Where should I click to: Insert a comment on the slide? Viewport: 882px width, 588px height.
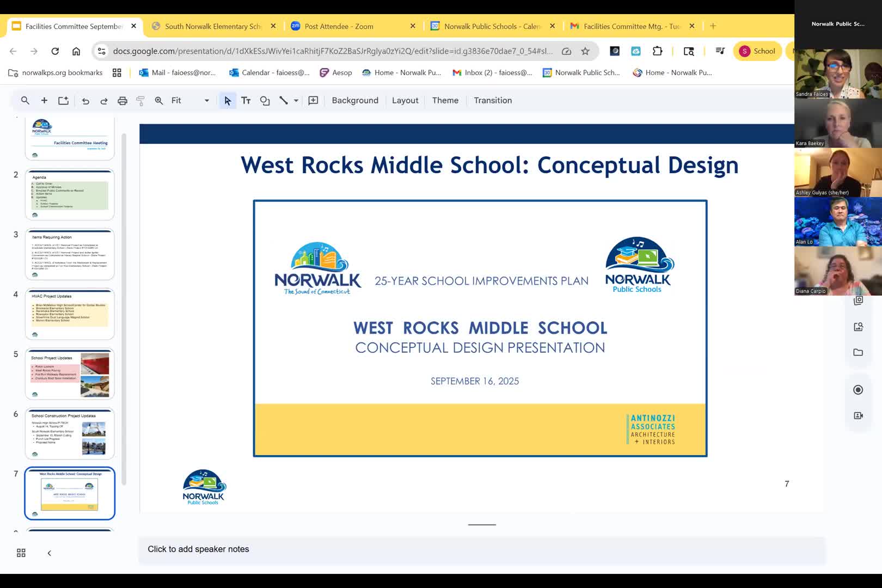click(x=313, y=100)
